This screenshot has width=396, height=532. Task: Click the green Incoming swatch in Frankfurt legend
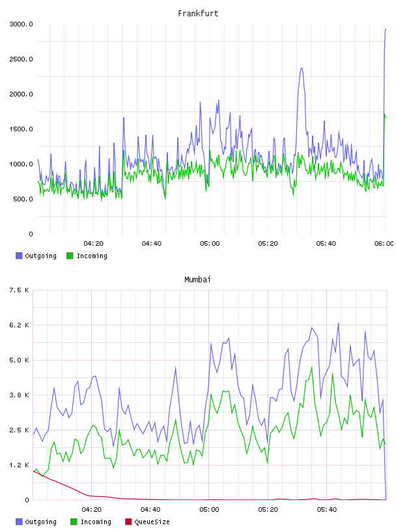coord(70,256)
